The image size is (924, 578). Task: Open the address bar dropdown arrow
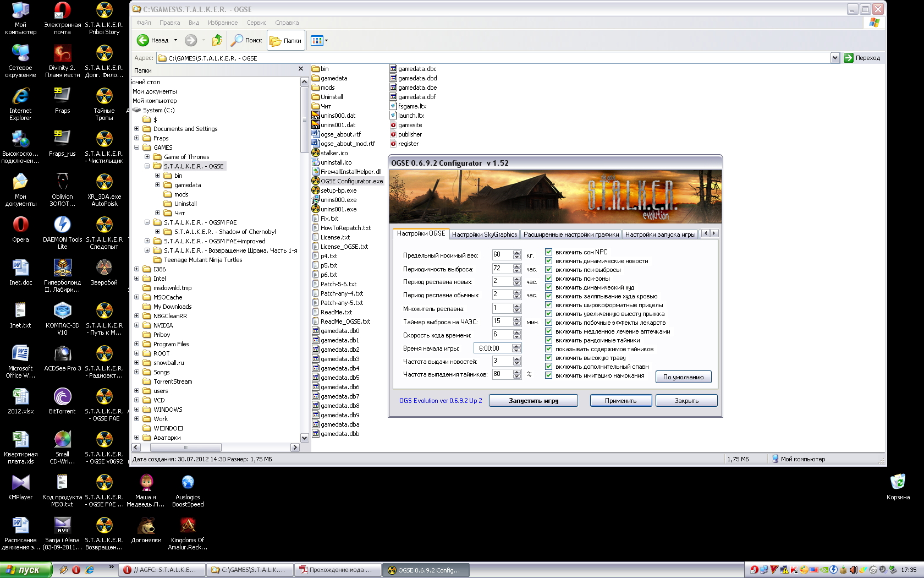pyautogui.click(x=835, y=58)
